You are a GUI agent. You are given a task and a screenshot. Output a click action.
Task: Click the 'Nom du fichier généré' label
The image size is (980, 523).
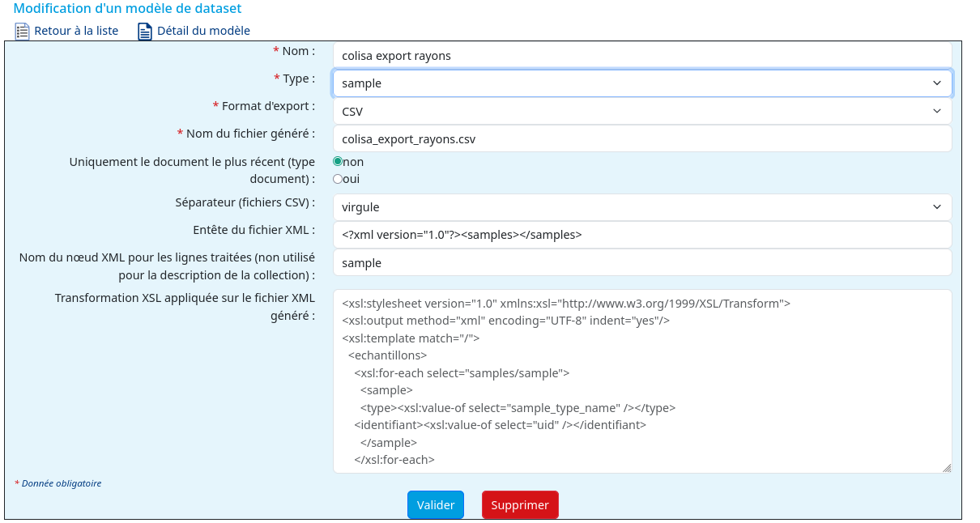click(246, 134)
